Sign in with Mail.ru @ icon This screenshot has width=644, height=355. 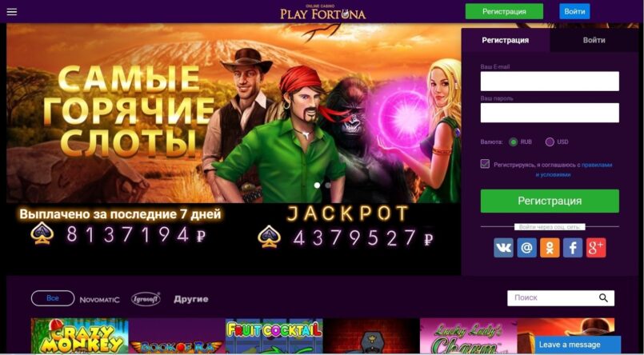coord(526,248)
